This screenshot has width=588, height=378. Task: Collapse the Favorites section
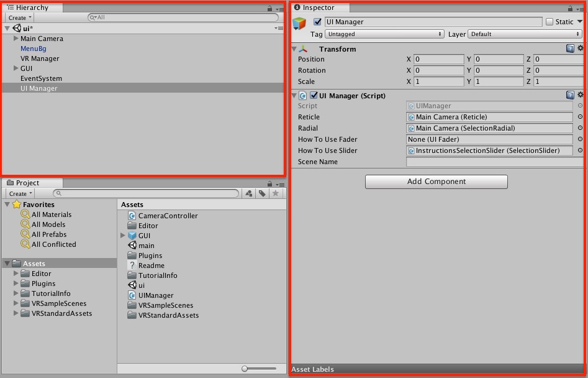point(7,204)
